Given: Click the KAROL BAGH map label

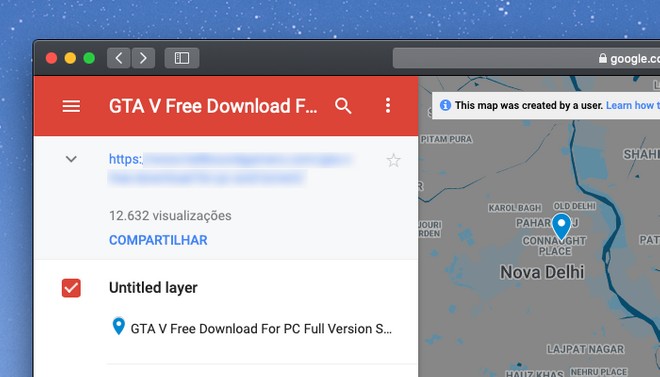Looking at the screenshot, I should tap(515, 208).
